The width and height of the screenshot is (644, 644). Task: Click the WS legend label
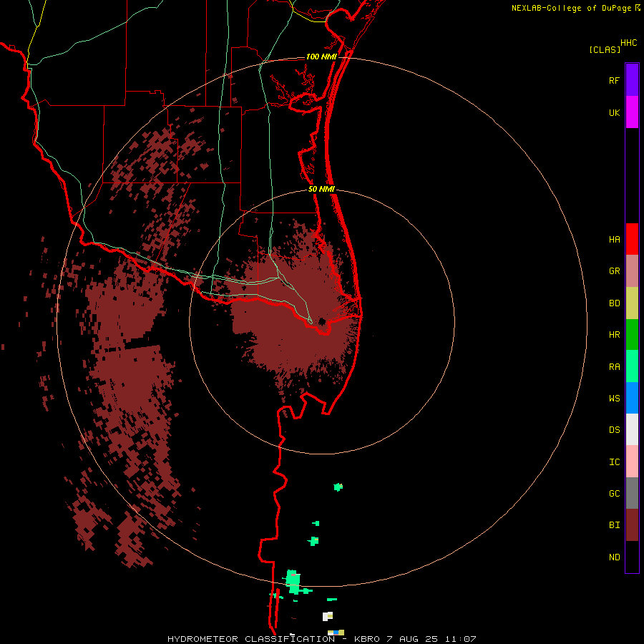click(x=615, y=399)
